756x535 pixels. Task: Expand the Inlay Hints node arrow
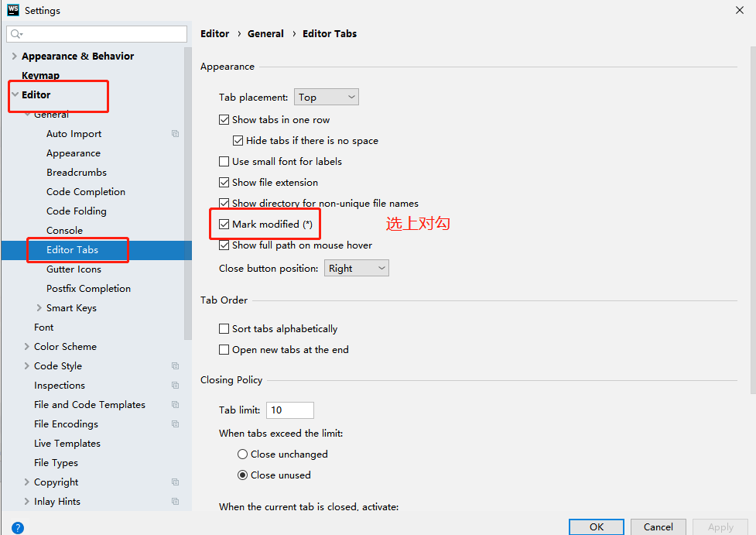click(26, 502)
